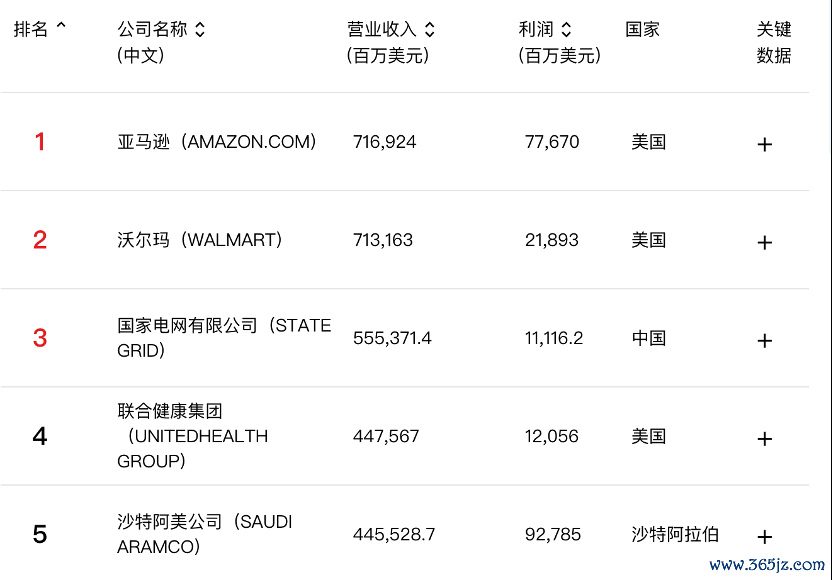Sort by the 营业收入 column arrows
Image resolution: width=832 pixels, height=580 pixels.
pos(430,29)
